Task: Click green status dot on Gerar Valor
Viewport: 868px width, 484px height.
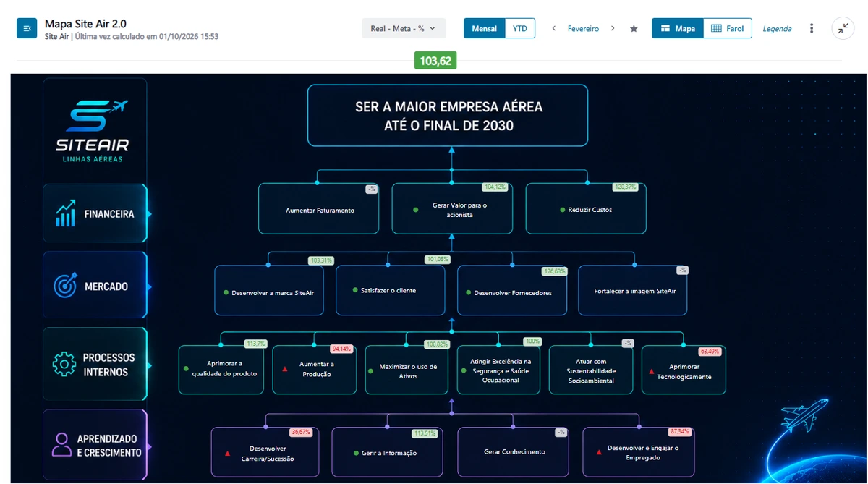Action: [415, 210]
